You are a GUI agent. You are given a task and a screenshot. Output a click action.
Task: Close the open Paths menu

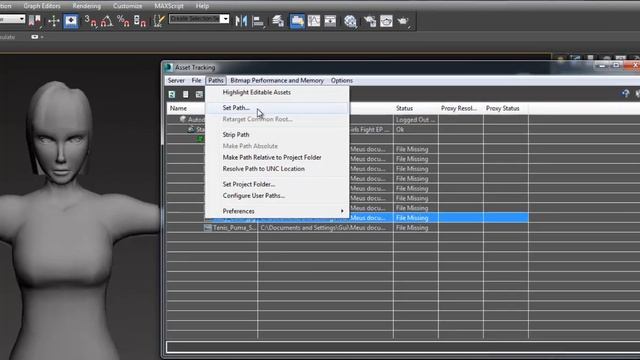click(x=216, y=80)
